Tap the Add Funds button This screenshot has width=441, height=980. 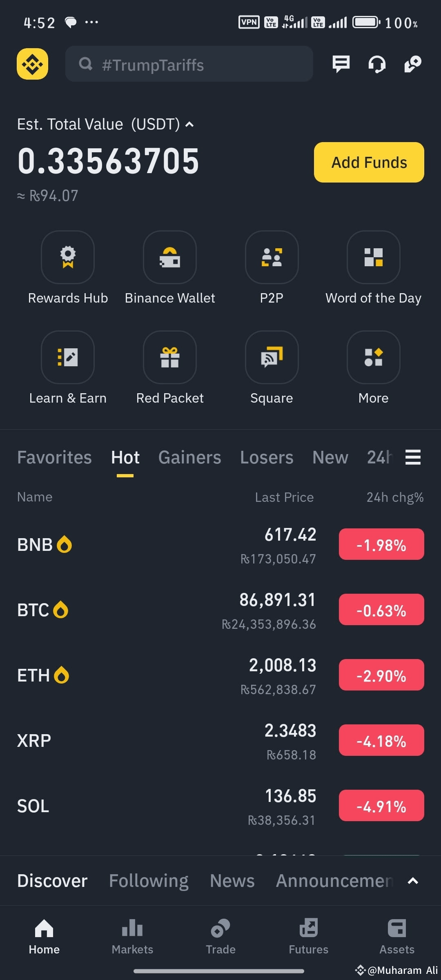[x=369, y=162]
